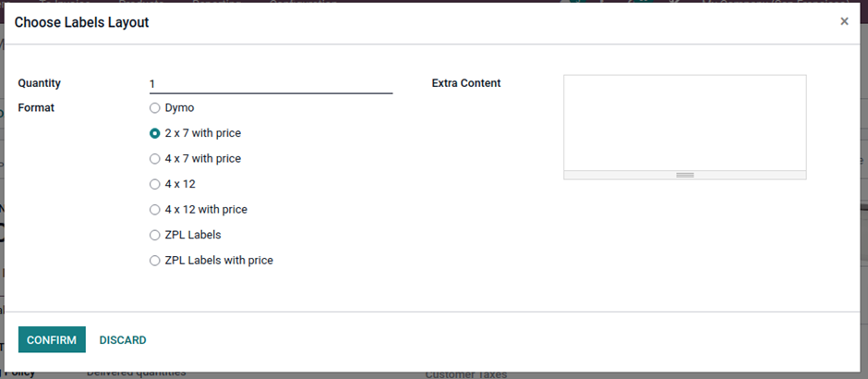The height and width of the screenshot is (379, 868).
Task: Click the Quantity input field
Action: pyautogui.click(x=271, y=84)
